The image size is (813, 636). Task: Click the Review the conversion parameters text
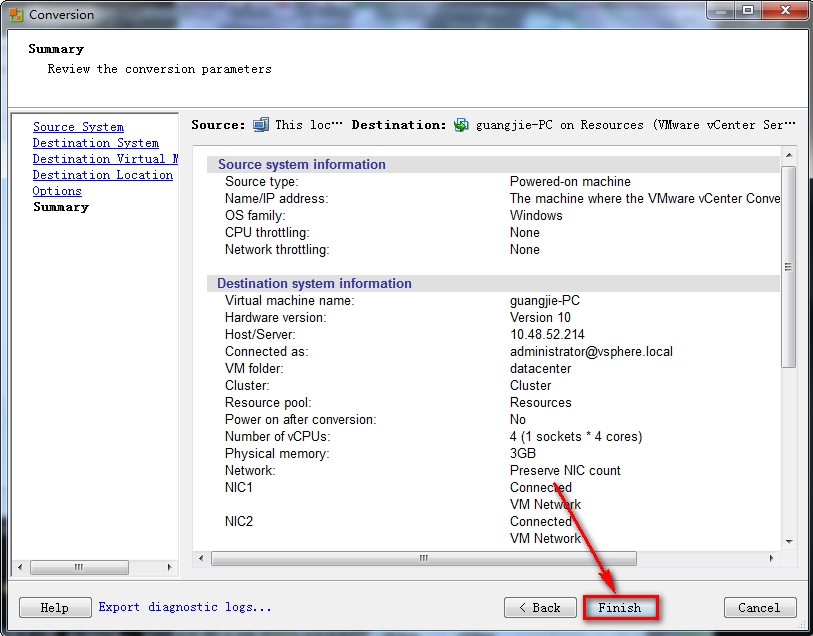click(160, 69)
